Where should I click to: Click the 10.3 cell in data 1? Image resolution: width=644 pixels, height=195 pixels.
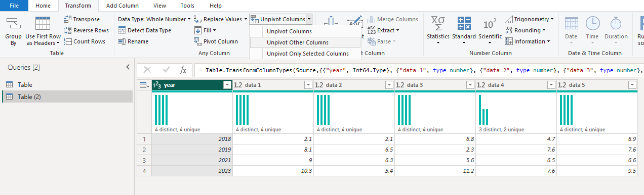[x=273, y=171]
